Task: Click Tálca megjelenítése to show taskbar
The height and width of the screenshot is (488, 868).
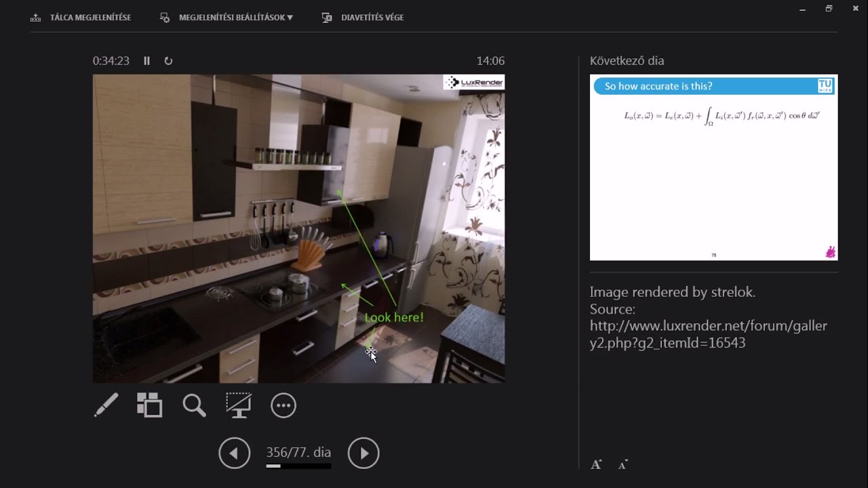Action: point(81,18)
